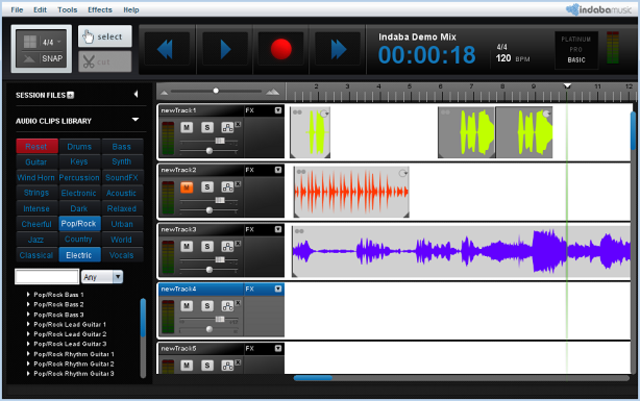Filter clips by Guitar
Screen dimensions: 640x401
coord(36,162)
